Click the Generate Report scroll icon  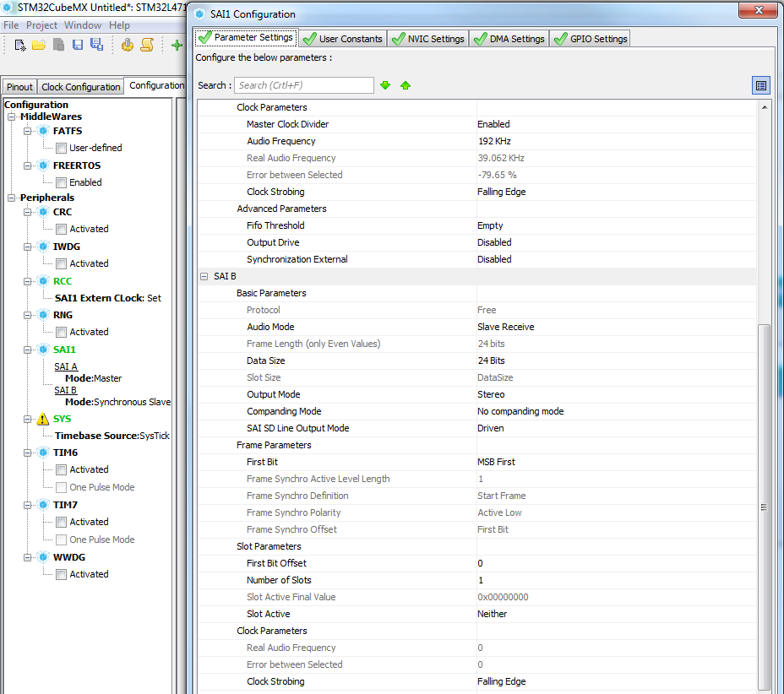[147, 45]
